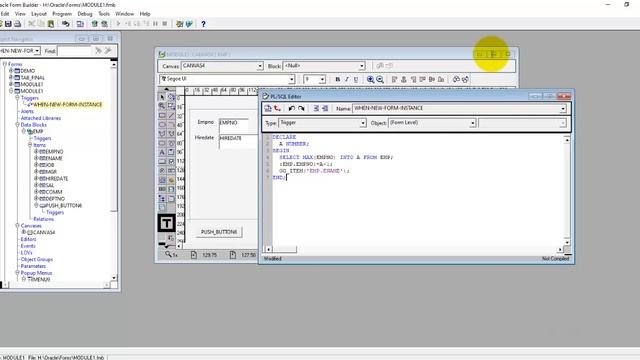Select the arrow Select tool in palette
Image resolution: width=640 pixels, height=360 pixels.
[x=162, y=97]
